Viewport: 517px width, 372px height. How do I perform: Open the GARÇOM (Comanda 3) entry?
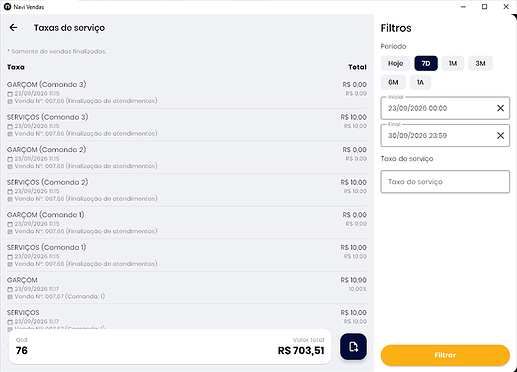pyautogui.click(x=187, y=92)
